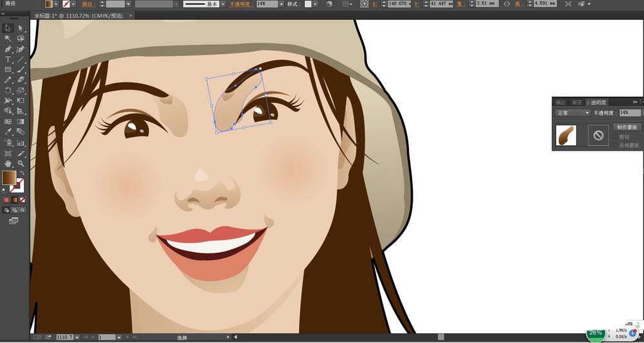The width and height of the screenshot is (644, 343).
Task: Open the 正常 blend mode dropdown
Action: pyautogui.click(x=573, y=113)
